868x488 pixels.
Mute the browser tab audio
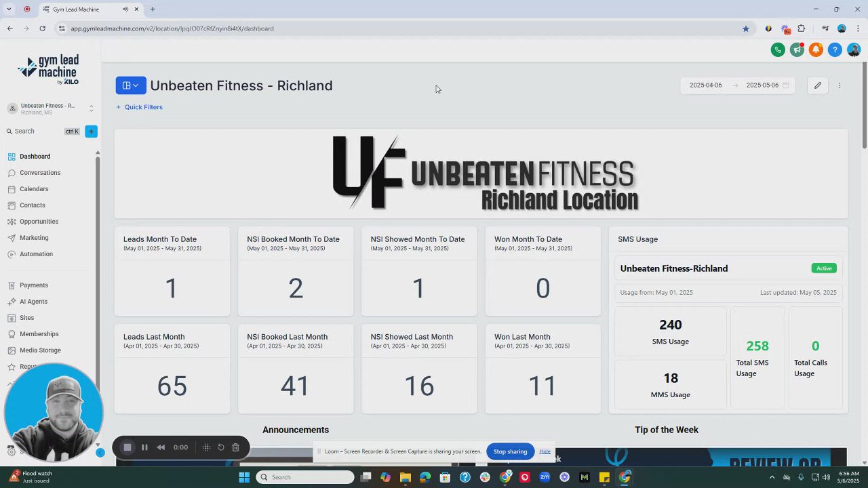click(125, 9)
